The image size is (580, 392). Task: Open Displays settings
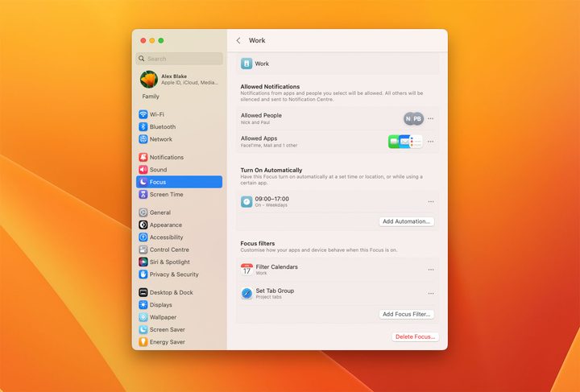(180, 305)
